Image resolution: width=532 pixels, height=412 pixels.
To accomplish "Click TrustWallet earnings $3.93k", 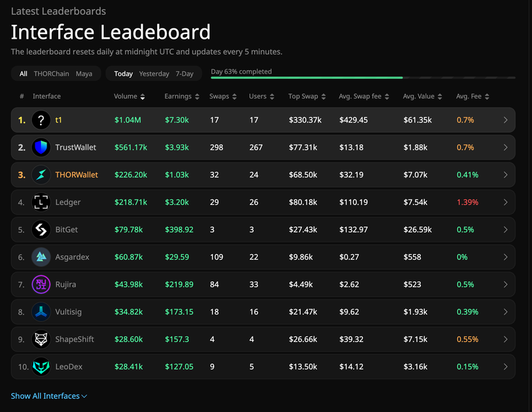I will click(177, 147).
